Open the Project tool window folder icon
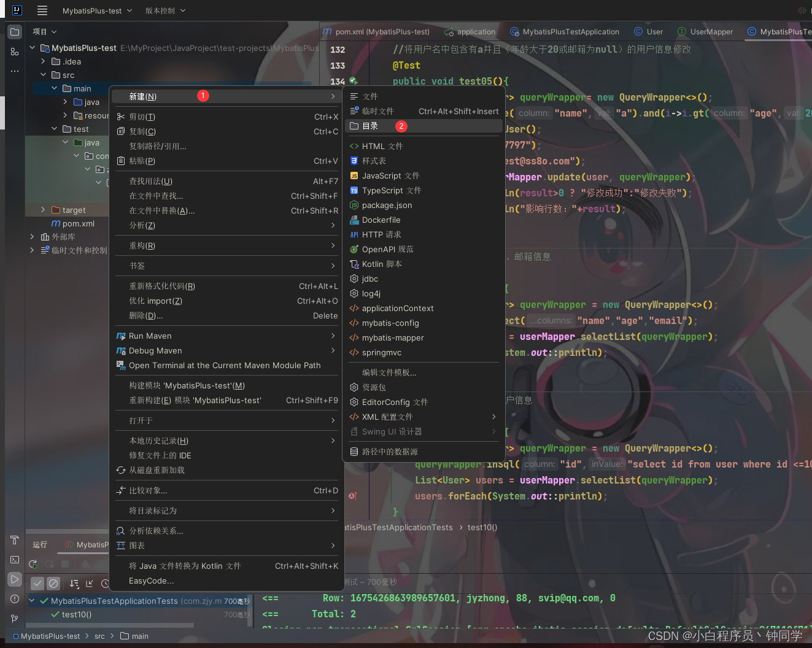 coord(15,32)
